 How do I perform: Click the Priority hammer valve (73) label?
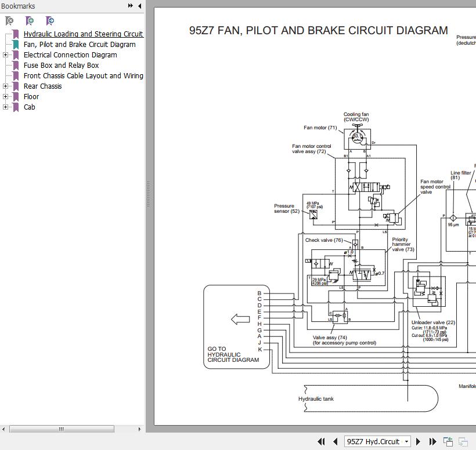click(403, 244)
